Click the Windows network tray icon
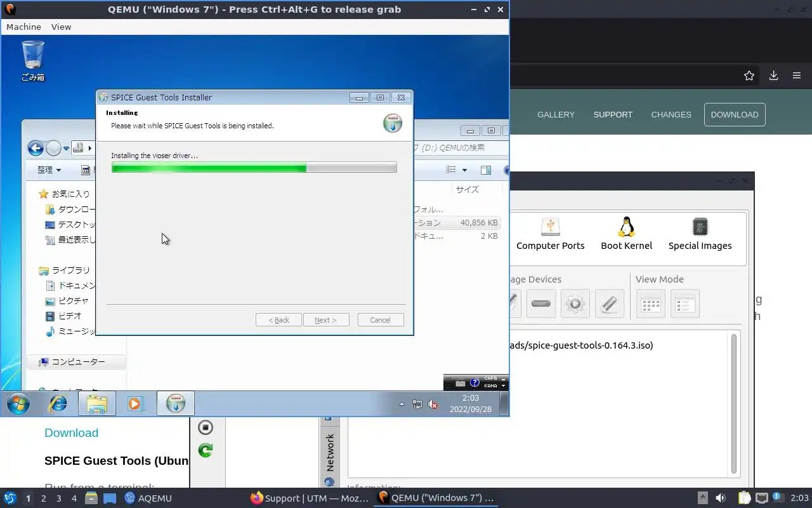This screenshot has height=508, width=812. pyautogui.click(x=417, y=404)
